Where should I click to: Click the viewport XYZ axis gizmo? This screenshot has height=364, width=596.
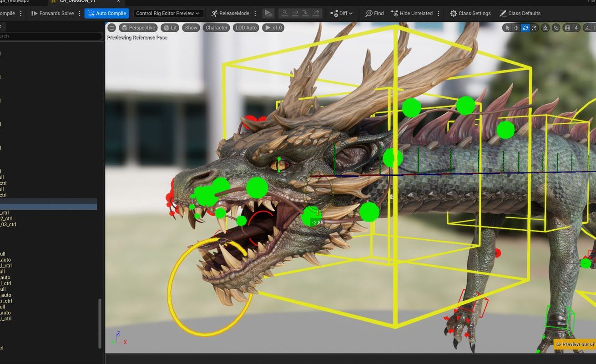tap(119, 338)
